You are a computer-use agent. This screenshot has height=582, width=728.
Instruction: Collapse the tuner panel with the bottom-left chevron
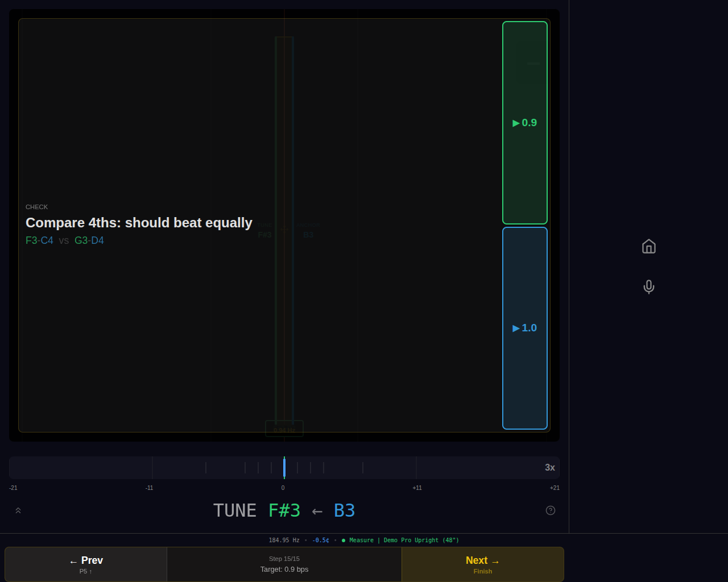pyautogui.click(x=18, y=510)
